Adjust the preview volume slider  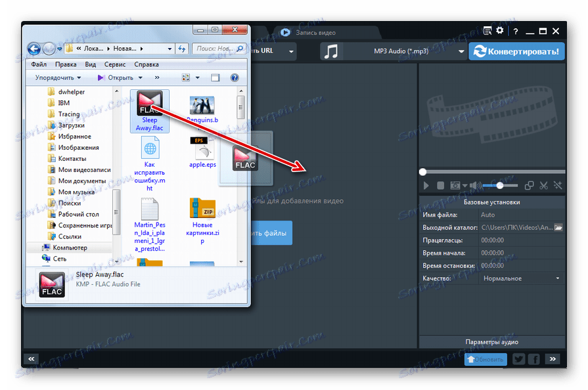tap(500, 185)
